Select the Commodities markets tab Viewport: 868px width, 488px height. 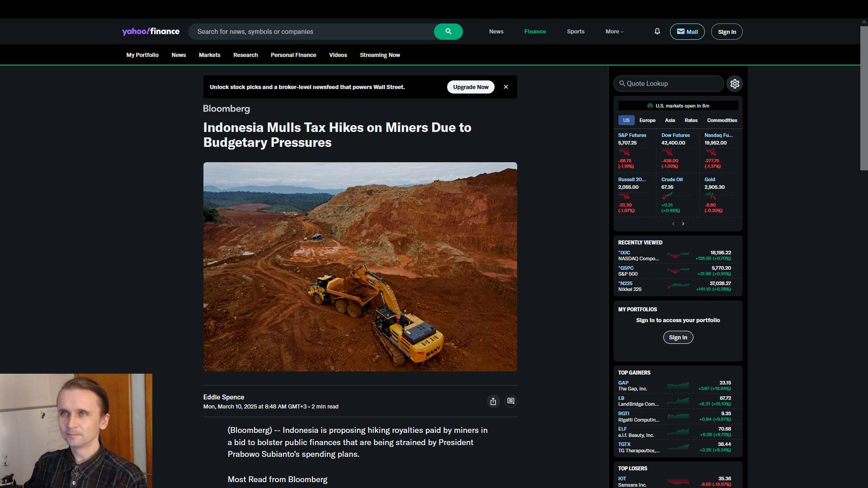(722, 120)
